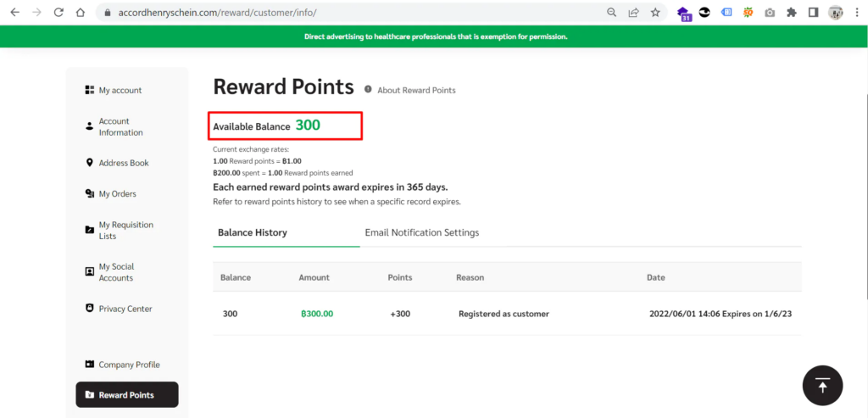The height and width of the screenshot is (418, 868).
Task: Go back using the browser back arrow
Action: (15, 13)
